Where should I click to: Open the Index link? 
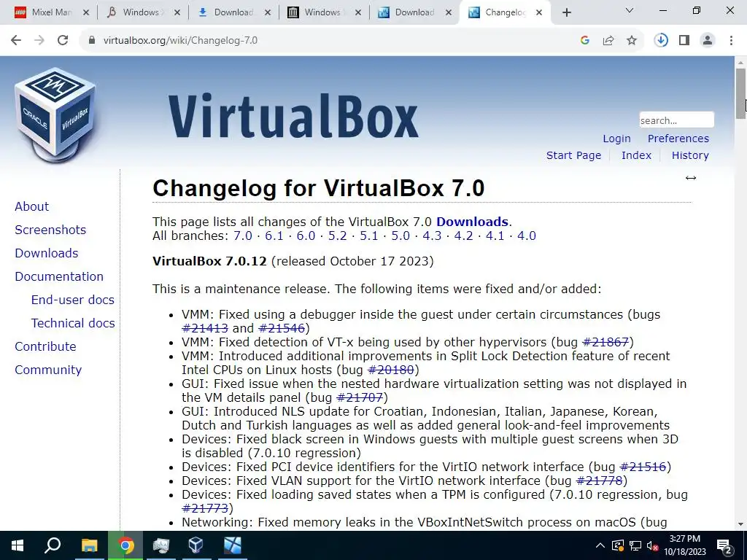tap(636, 155)
